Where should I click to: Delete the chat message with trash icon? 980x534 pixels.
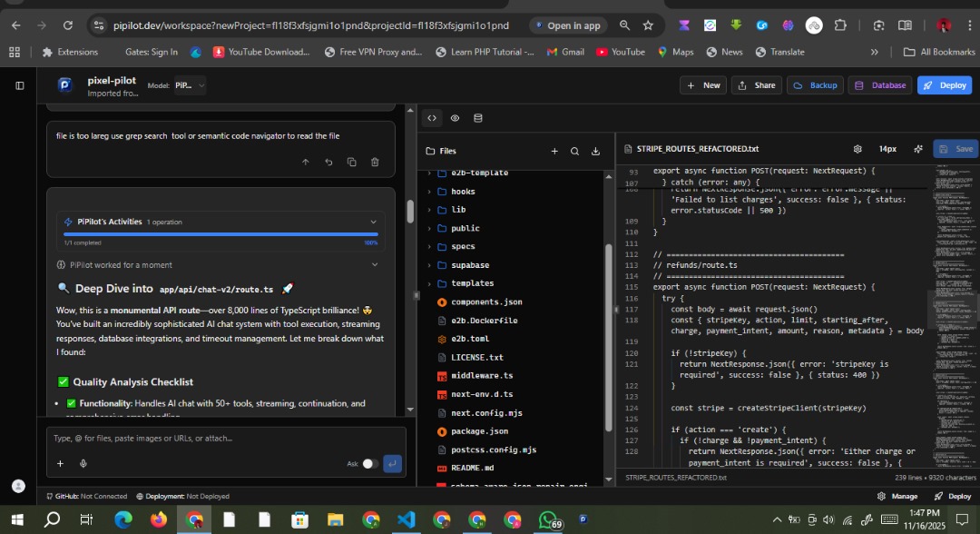375,162
